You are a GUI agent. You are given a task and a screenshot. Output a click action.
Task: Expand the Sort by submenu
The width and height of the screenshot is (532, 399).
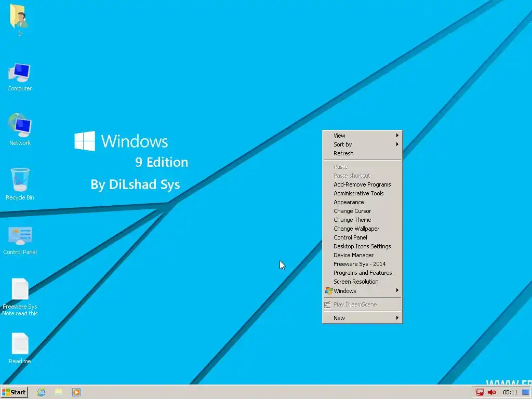click(362, 144)
